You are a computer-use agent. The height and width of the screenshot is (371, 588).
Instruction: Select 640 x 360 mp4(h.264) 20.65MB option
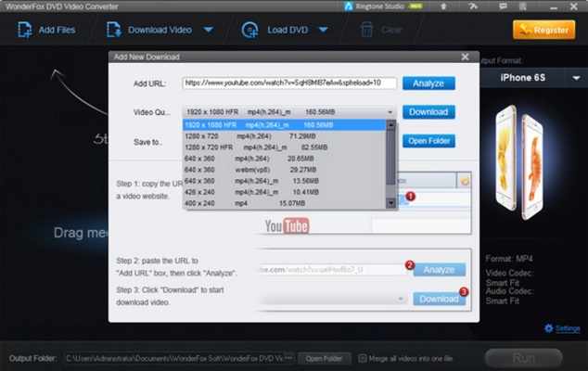point(284,159)
